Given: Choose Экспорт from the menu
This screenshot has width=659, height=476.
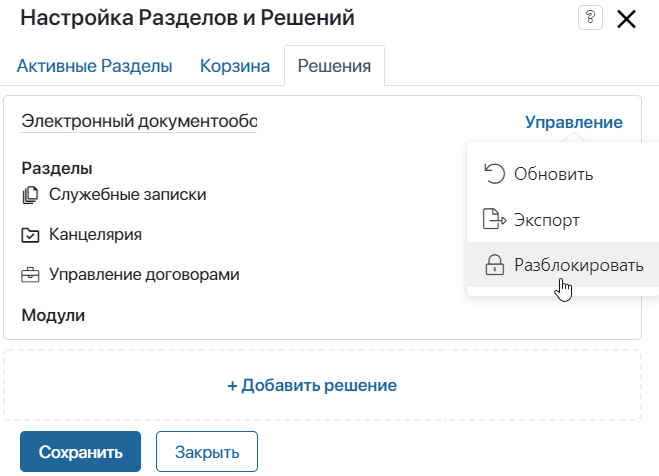Looking at the screenshot, I should pyautogui.click(x=563, y=220).
